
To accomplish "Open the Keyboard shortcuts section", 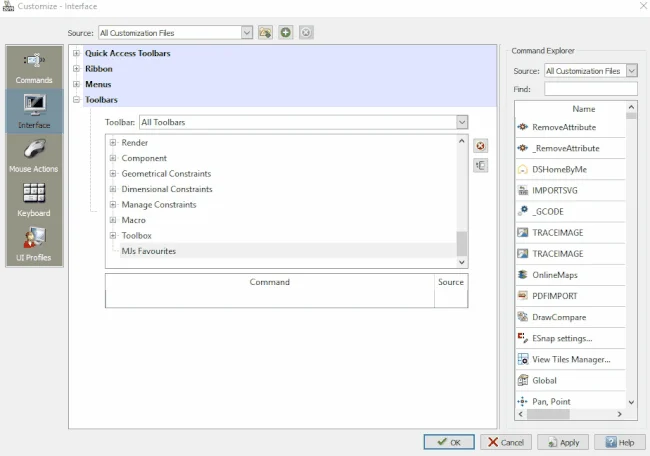I will click(x=34, y=199).
